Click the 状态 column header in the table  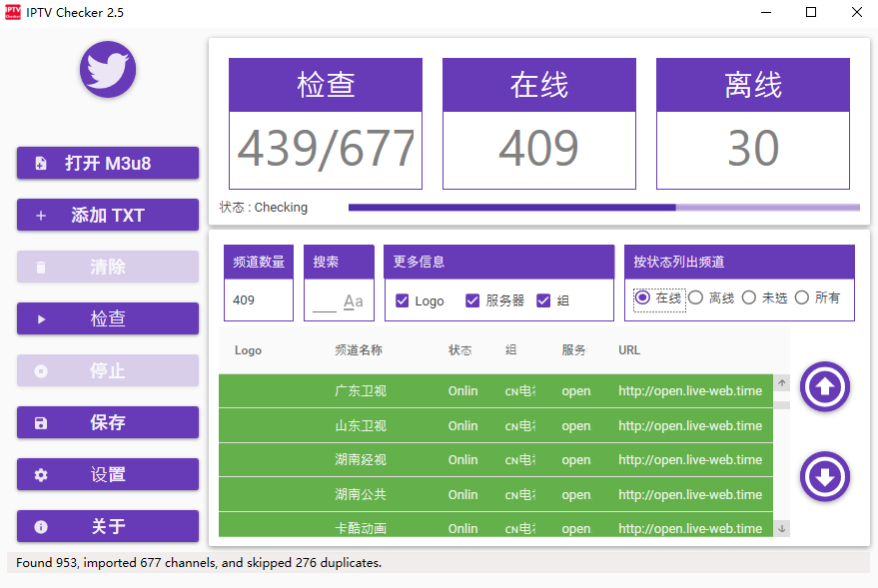tap(459, 350)
